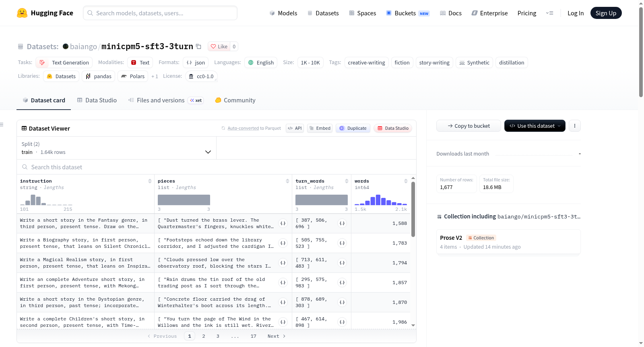Open the Split train dropdown
Image resolution: width=644 pixels, height=347 pixels.
pyautogui.click(x=116, y=148)
